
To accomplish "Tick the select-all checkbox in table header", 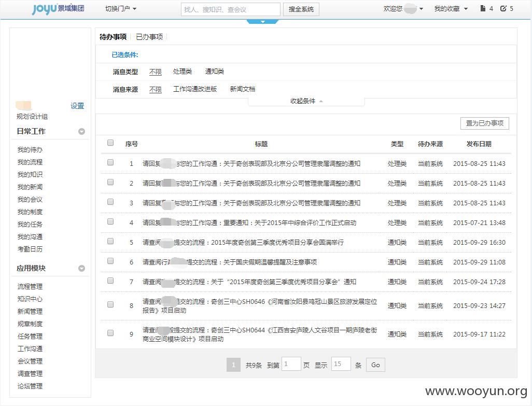I will pyautogui.click(x=110, y=143).
